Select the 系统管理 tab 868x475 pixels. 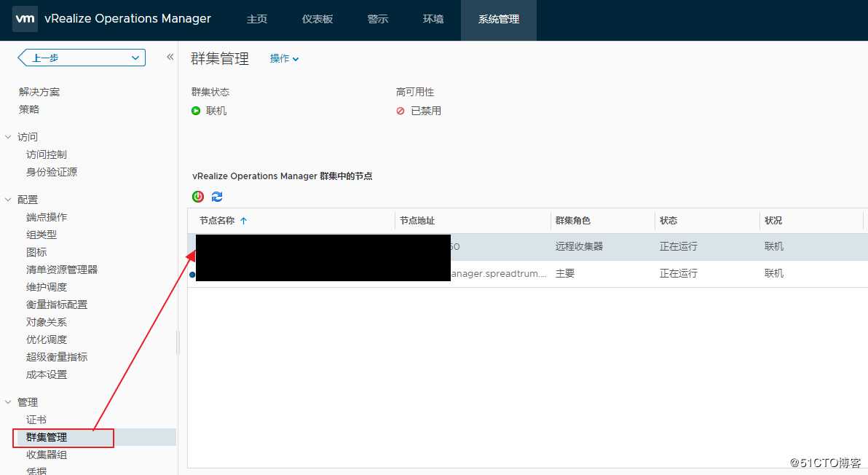(499, 20)
